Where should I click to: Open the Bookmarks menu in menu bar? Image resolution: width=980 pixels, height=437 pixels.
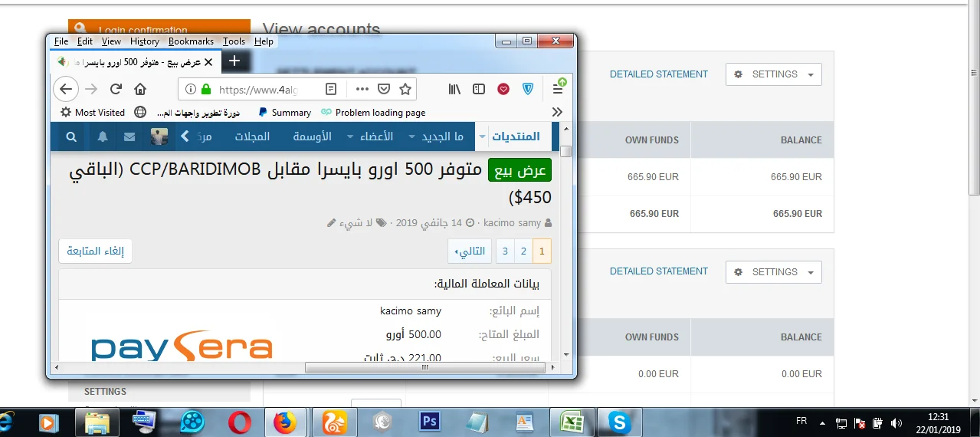click(191, 41)
